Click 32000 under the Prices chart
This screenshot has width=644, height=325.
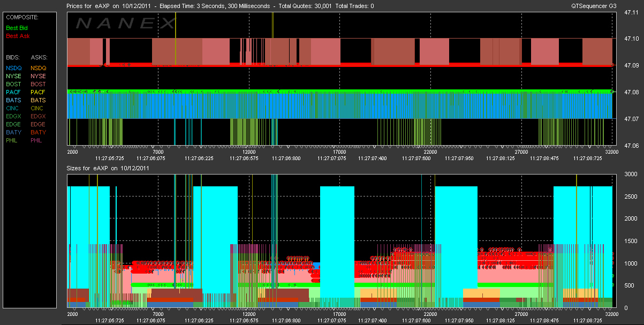point(611,152)
